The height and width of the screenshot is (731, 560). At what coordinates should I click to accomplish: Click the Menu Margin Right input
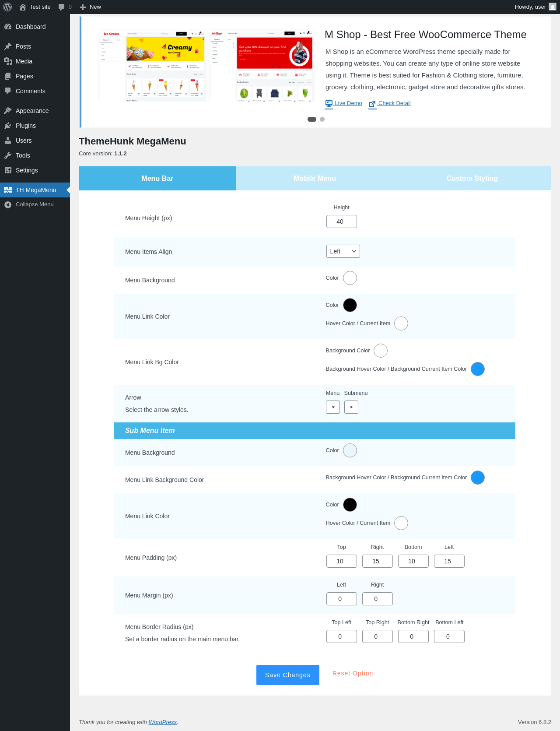pos(378,599)
